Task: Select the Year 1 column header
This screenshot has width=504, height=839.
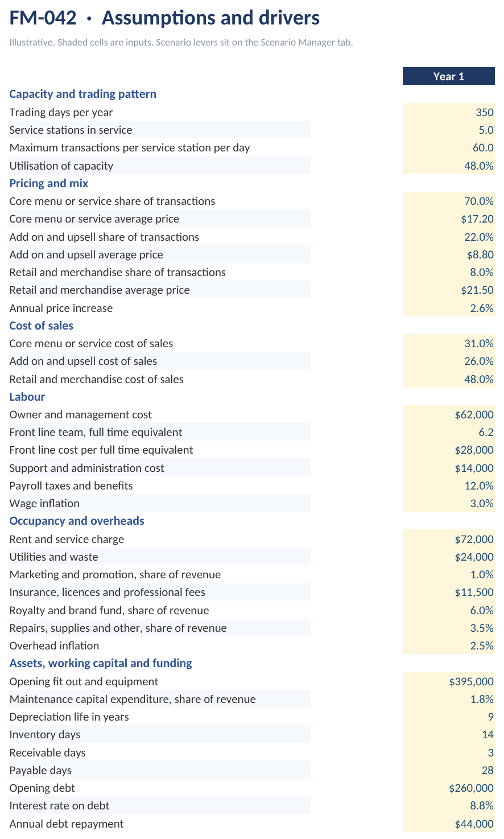Action: (449, 76)
